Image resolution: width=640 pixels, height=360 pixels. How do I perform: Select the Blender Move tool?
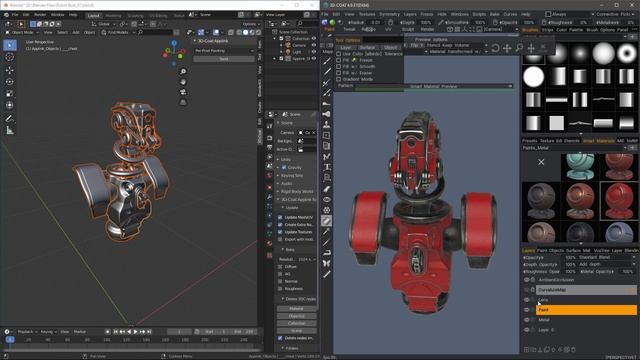point(10,70)
